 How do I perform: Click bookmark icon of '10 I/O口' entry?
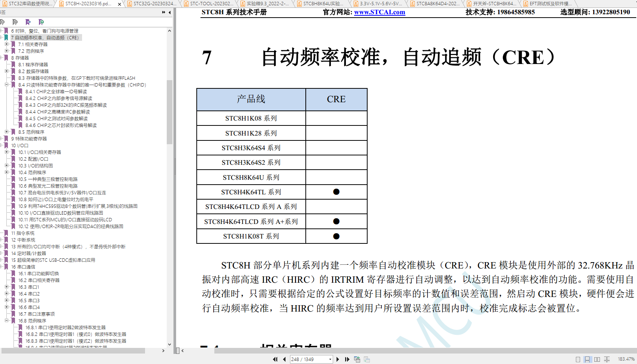point(6,145)
